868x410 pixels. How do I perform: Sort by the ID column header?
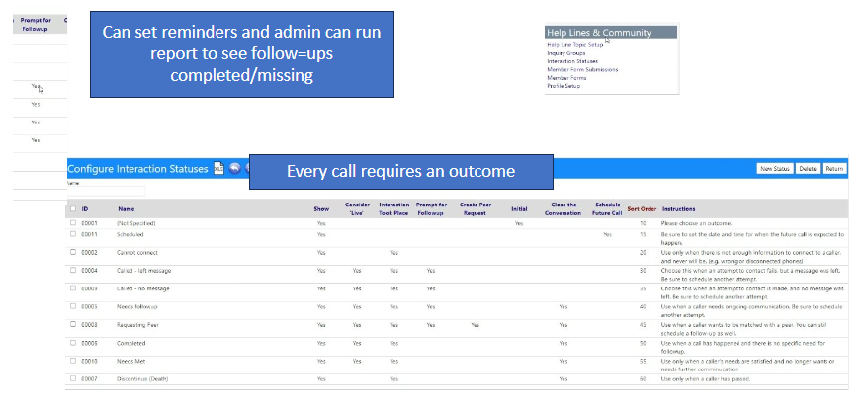pos(85,209)
